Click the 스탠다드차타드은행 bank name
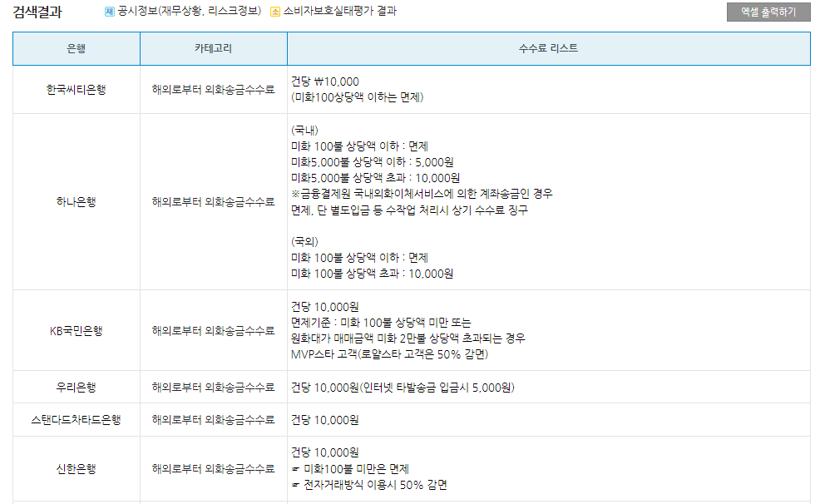 point(77,420)
